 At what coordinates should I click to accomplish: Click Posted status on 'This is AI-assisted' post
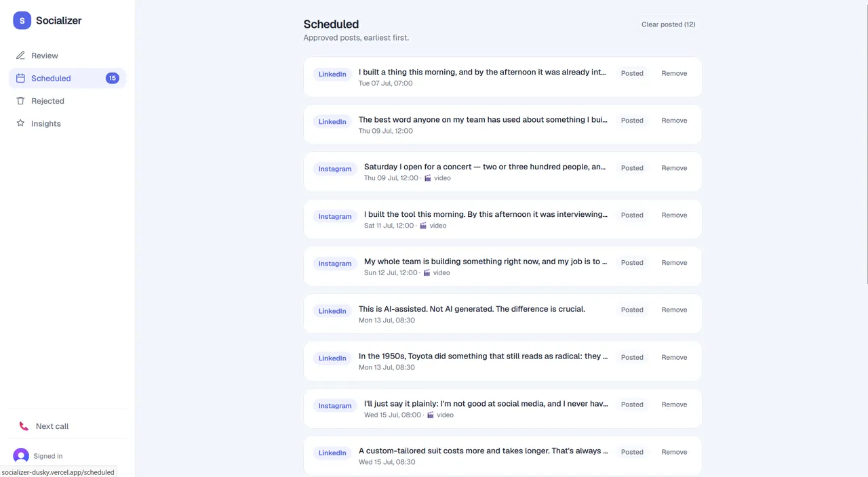click(x=632, y=310)
